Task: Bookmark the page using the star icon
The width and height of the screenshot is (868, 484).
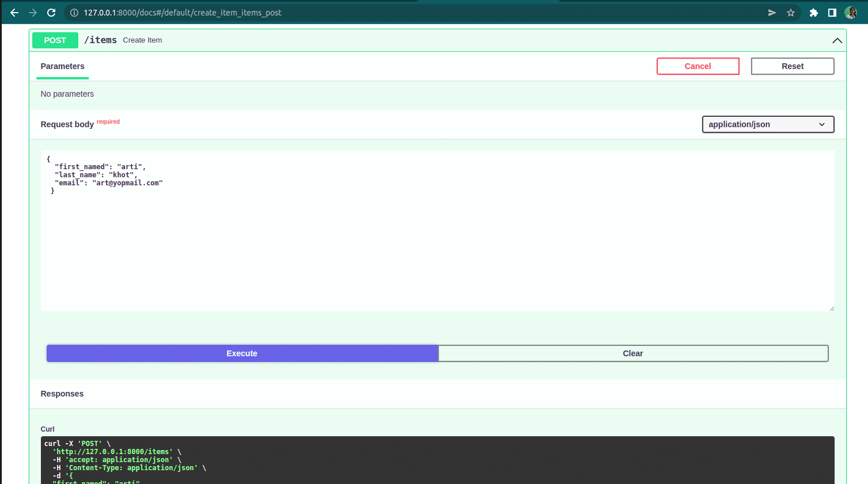Action: click(791, 12)
